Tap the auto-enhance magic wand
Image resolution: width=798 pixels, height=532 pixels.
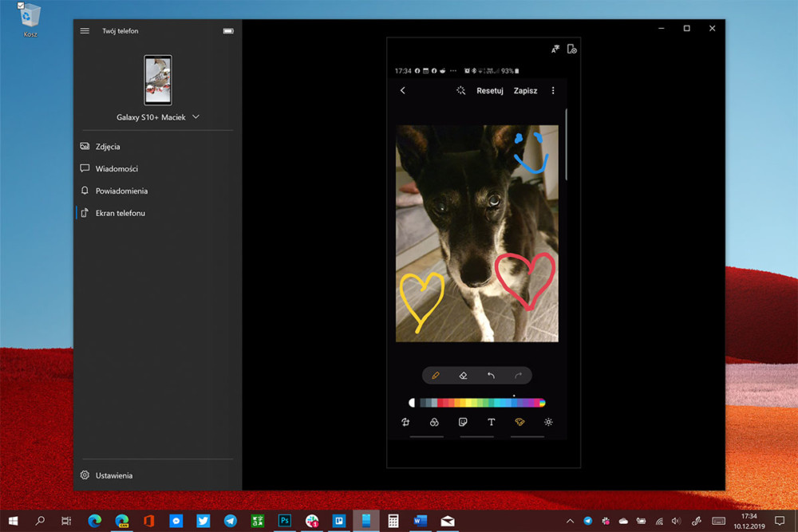click(x=460, y=91)
